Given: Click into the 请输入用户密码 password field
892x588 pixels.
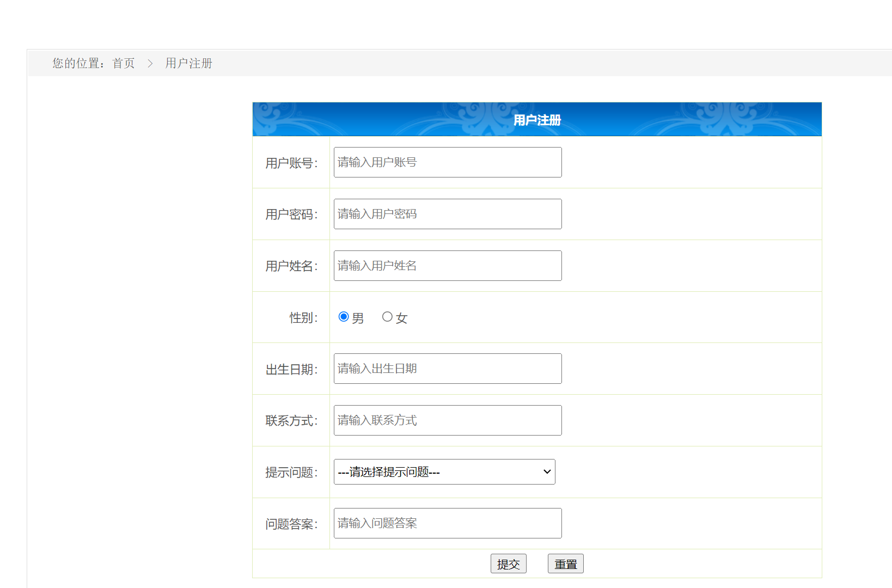Looking at the screenshot, I should (x=447, y=214).
